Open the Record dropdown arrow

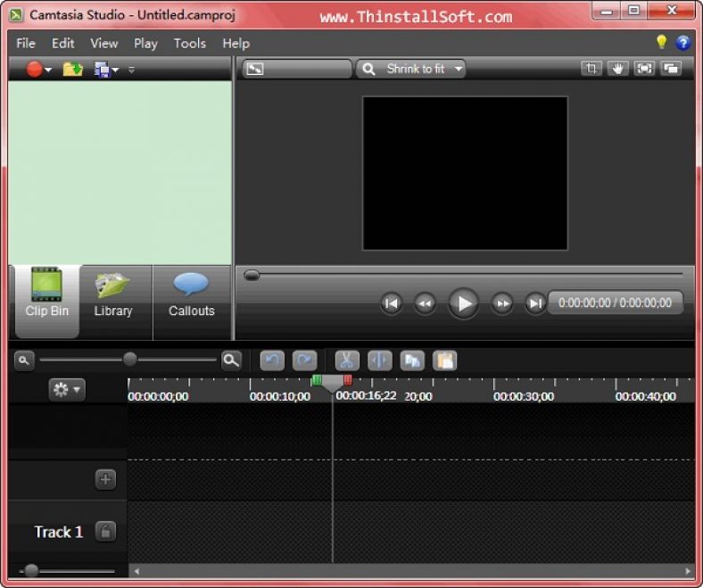pos(48,70)
